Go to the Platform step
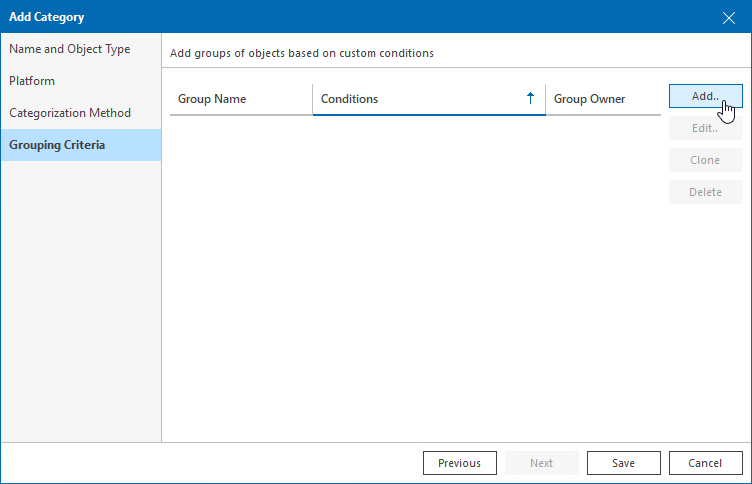 pyautogui.click(x=81, y=81)
